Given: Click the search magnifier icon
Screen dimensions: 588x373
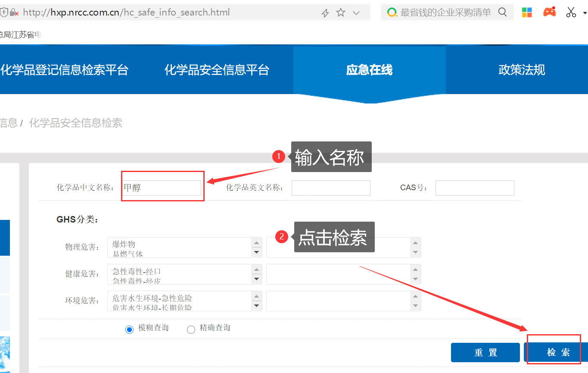Looking at the screenshot, I should pos(502,12).
